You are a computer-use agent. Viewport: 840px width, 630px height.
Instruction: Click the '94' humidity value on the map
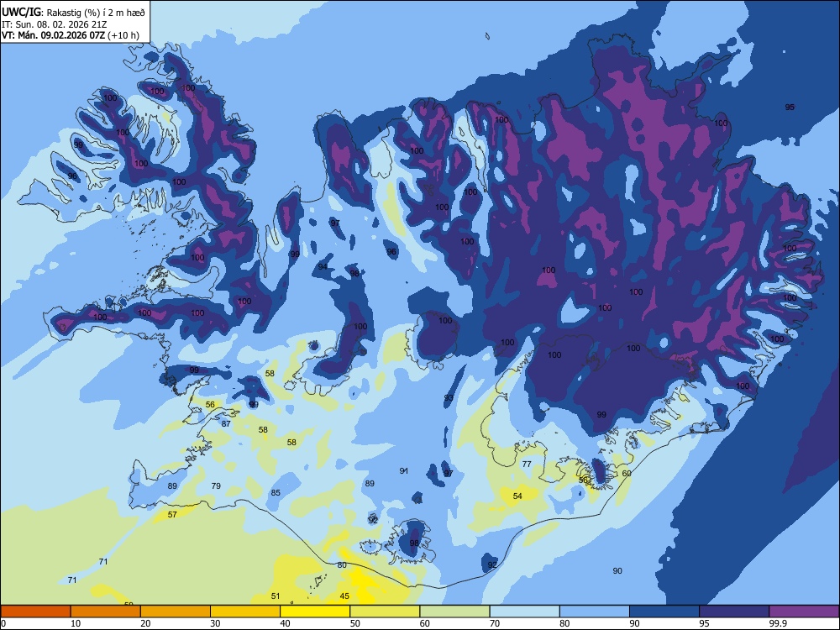(323, 267)
